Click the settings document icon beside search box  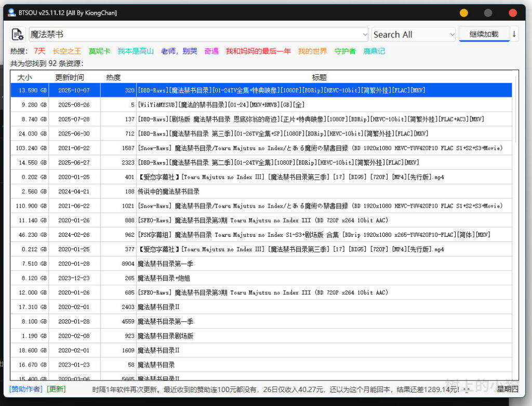click(x=18, y=35)
